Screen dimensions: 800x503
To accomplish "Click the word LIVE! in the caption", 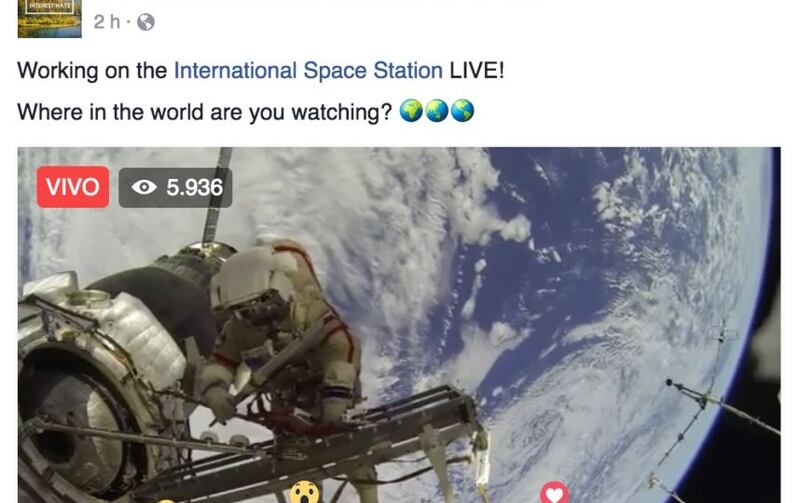I will pos(477,70).
